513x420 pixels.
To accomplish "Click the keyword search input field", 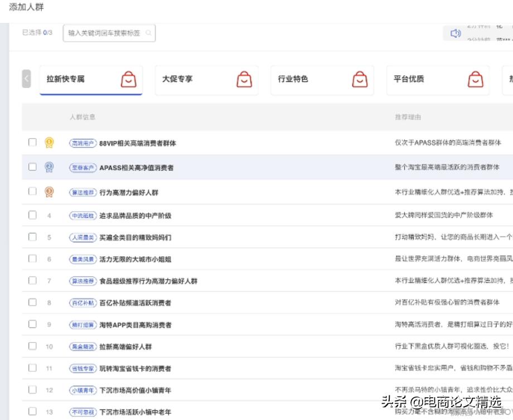I will (106, 33).
